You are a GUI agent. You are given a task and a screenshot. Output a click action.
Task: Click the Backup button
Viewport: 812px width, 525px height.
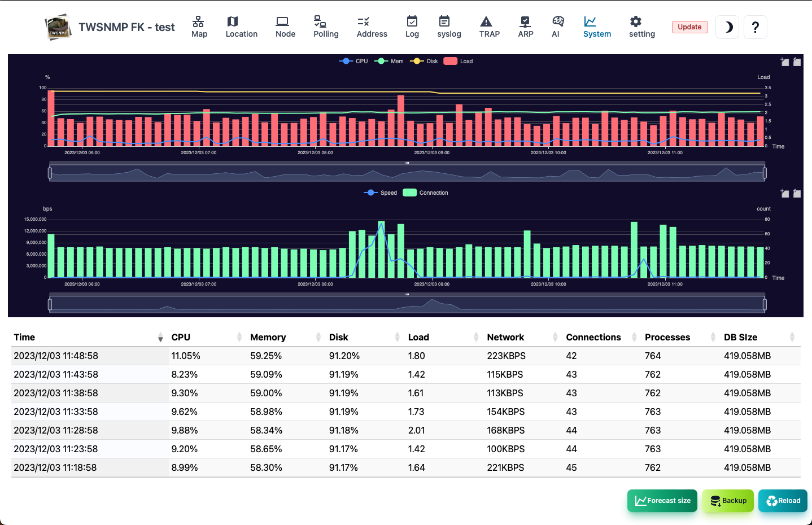pos(728,501)
